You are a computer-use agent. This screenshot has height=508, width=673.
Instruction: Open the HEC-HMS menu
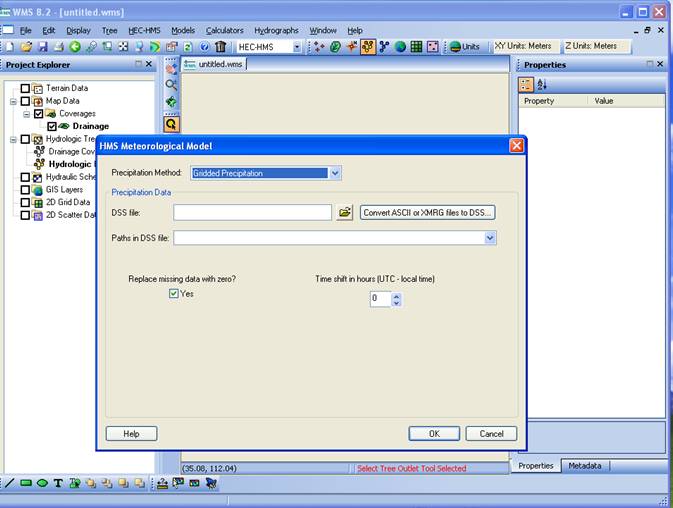click(144, 30)
